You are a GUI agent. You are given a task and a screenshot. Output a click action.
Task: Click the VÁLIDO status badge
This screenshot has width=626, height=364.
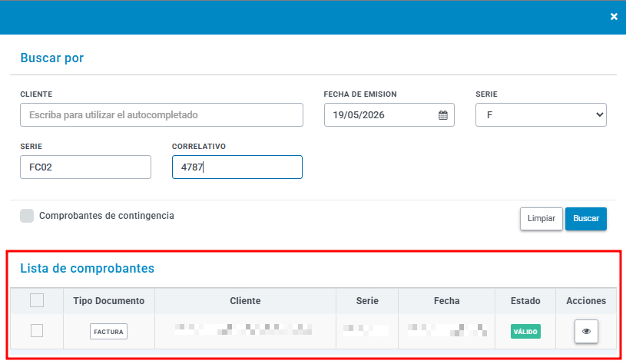click(x=525, y=332)
